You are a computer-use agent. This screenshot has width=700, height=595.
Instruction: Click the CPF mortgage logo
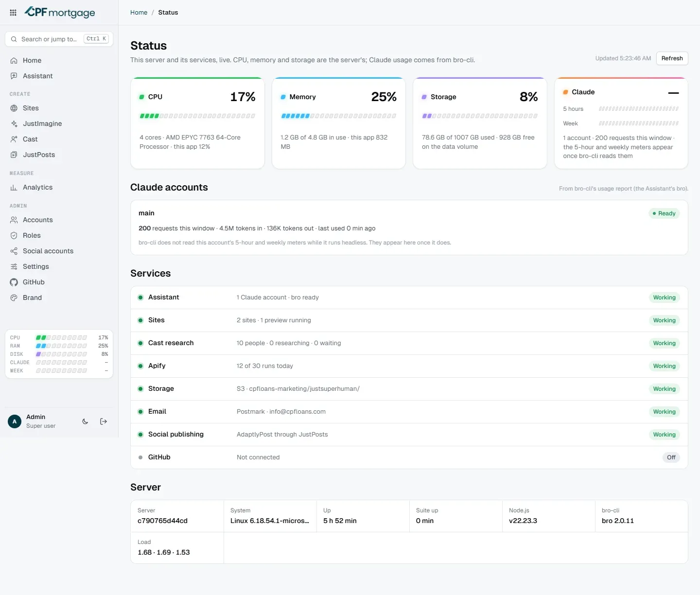[60, 12]
